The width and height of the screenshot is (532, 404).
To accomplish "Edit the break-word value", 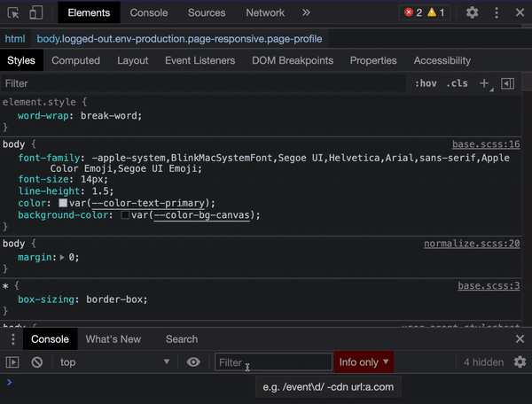I will point(108,115).
